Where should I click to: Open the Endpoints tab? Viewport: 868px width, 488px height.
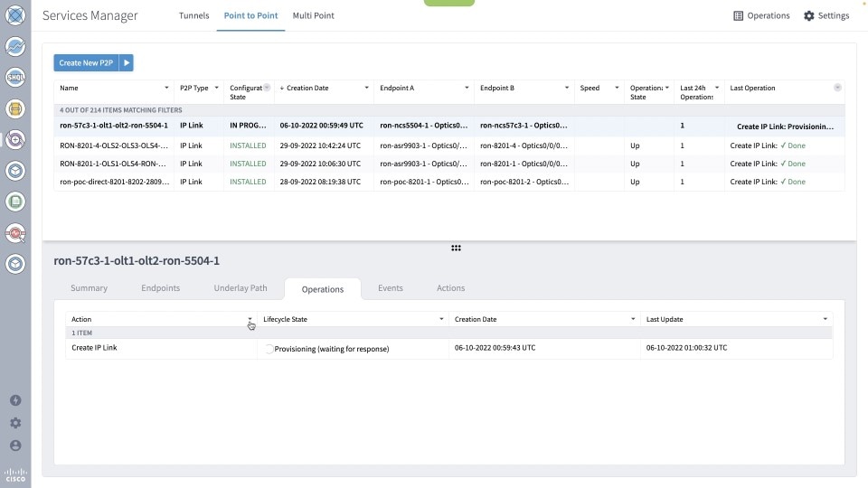click(x=161, y=287)
